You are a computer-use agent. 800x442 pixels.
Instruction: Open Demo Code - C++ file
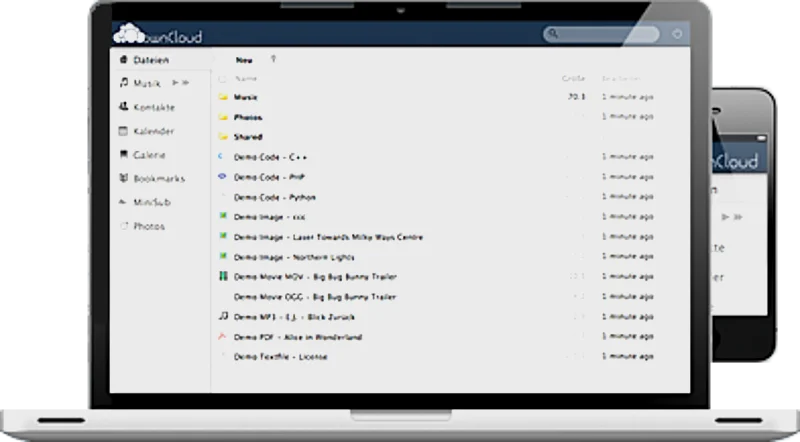(270, 157)
